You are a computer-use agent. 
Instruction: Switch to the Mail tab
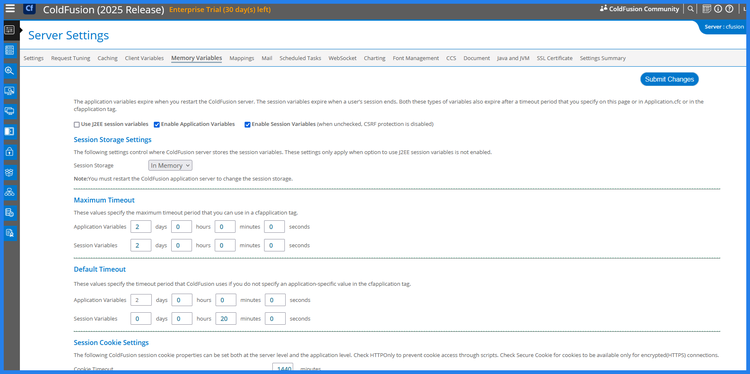click(x=267, y=58)
